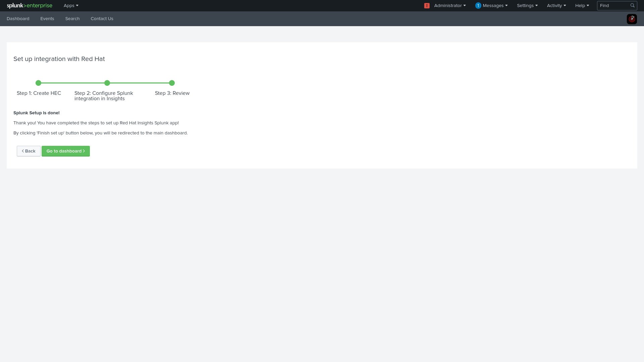Click the Step 2 Configure Splunk circle

pyautogui.click(x=107, y=83)
